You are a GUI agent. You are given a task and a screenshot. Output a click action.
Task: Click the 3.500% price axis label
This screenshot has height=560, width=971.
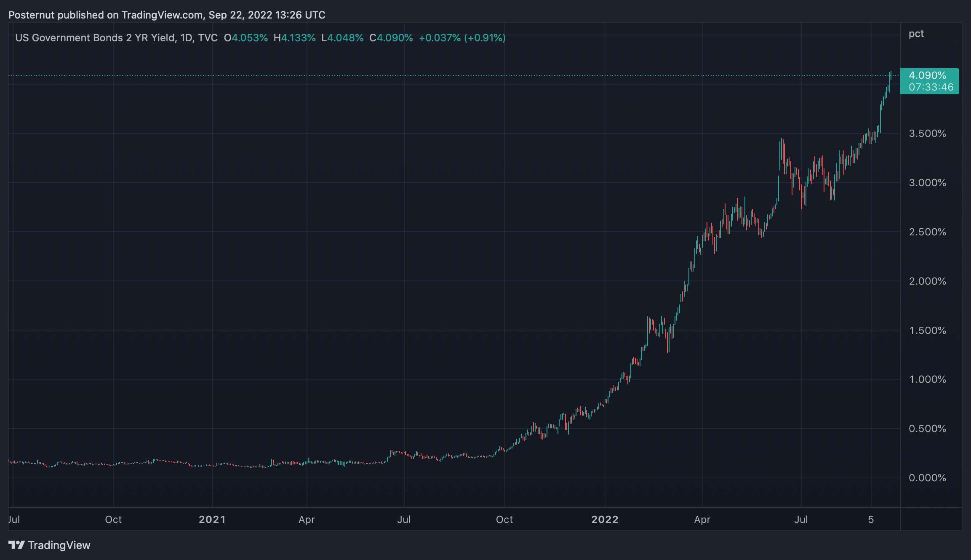[x=927, y=133]
